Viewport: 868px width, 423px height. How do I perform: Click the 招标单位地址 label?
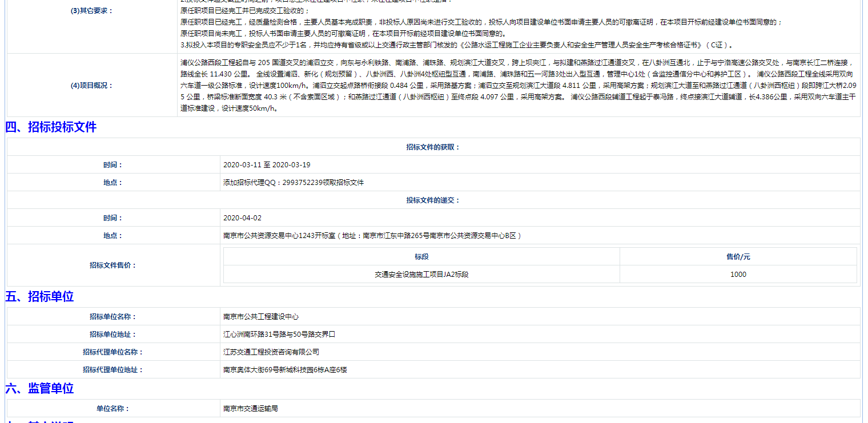pos(113,335)
